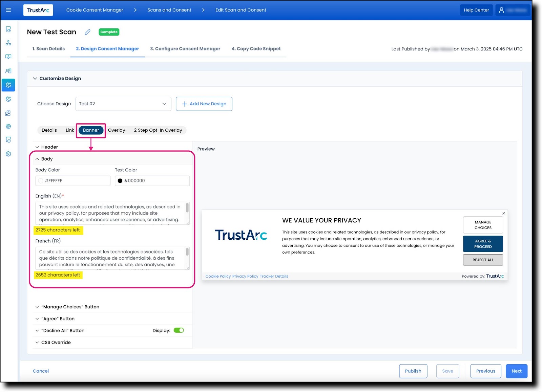Select the second cookie icon in the sidebar
542x392 pixels.
8,99
